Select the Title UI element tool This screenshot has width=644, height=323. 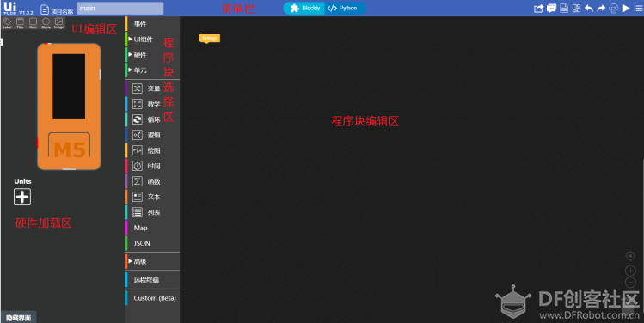20,23
